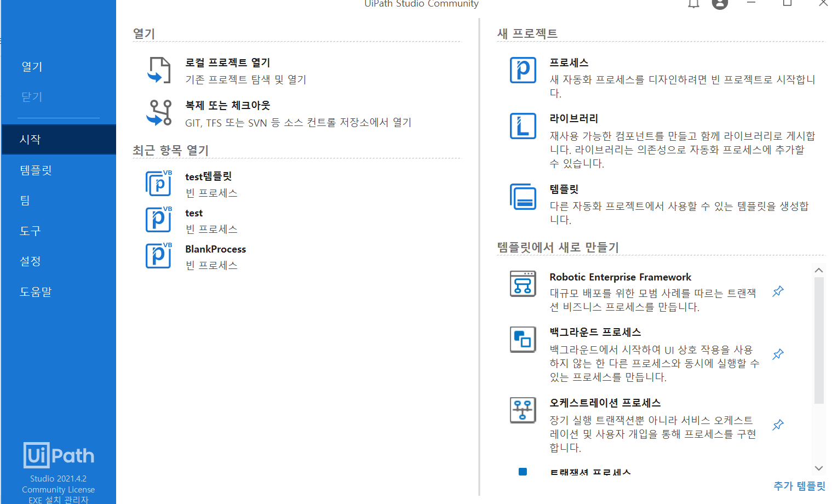Click the template list scroll up arrow

(819, 270)
